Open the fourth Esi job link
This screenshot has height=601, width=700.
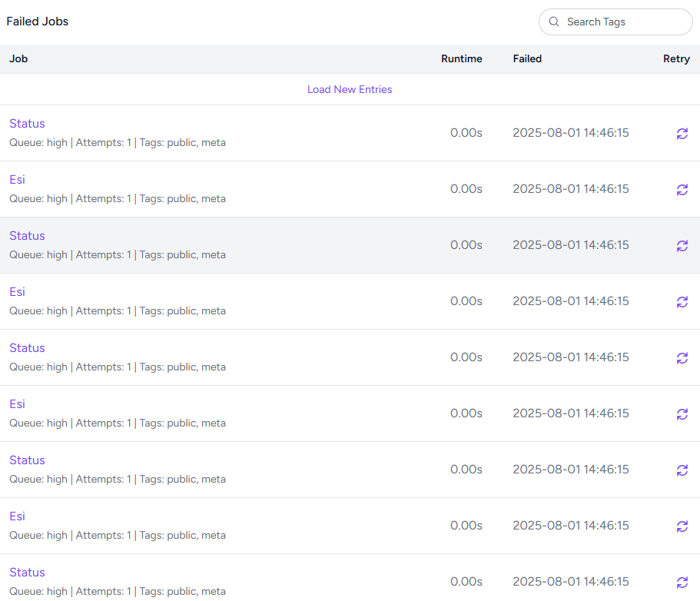pyautogui.click(x=17, y=516)
